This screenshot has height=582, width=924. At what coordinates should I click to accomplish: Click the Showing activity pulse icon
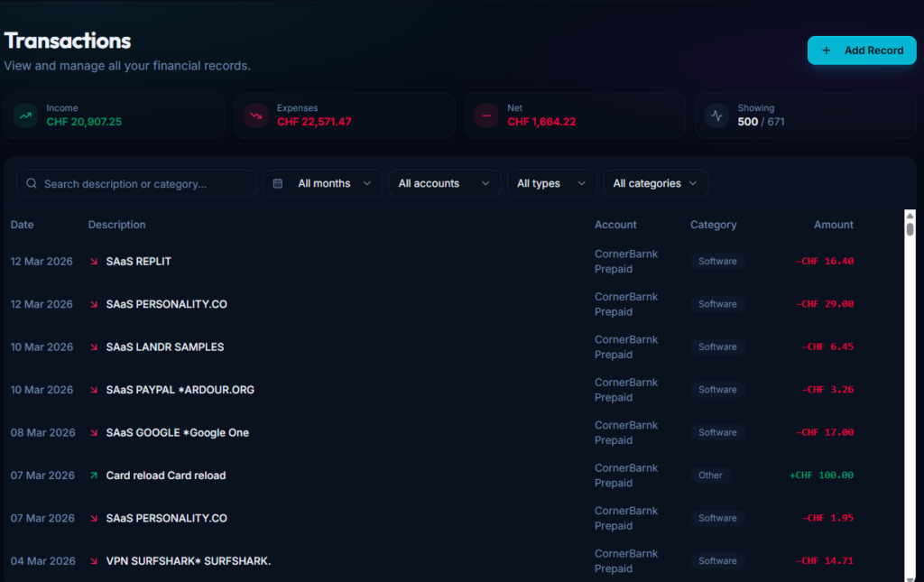click(x=717, y=115)
